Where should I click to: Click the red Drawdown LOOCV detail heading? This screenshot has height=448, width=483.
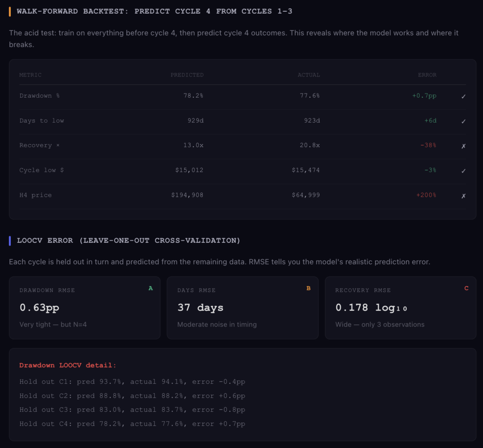coord(67,365)
